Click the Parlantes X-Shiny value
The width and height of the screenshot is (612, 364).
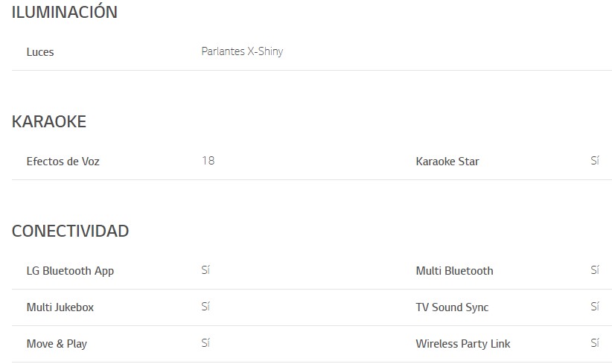242,52
